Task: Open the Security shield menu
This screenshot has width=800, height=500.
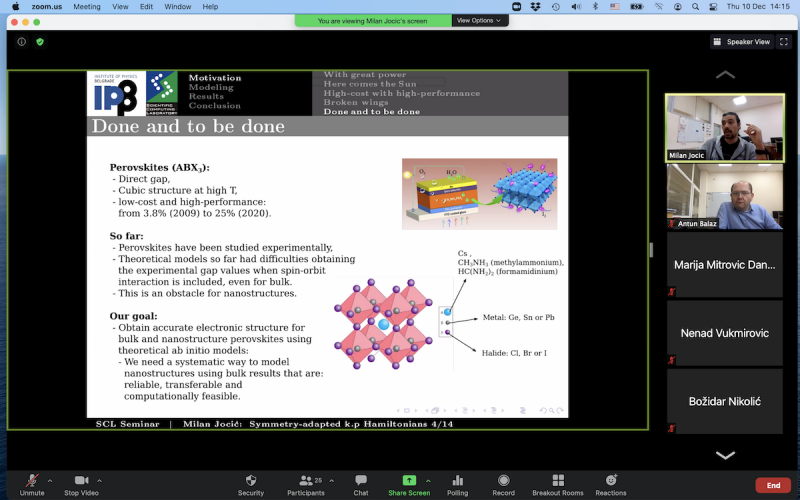Action: [251, 485]
